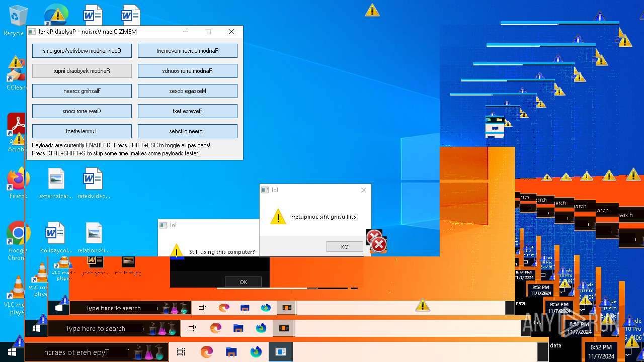The height and width of the screenshot is (362, 644).
Task: Click the 'sehctilg neercS' payload button
Action: click(x=188, y=131)
